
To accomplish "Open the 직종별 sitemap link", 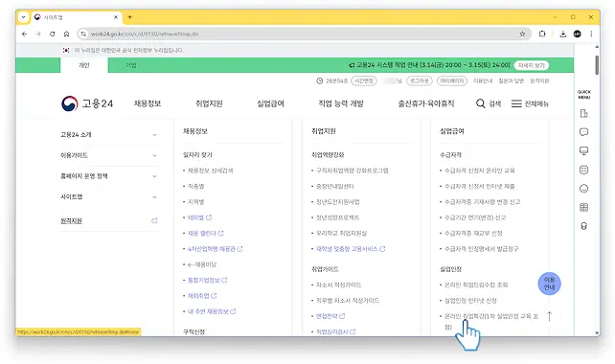I will [195, 187].
